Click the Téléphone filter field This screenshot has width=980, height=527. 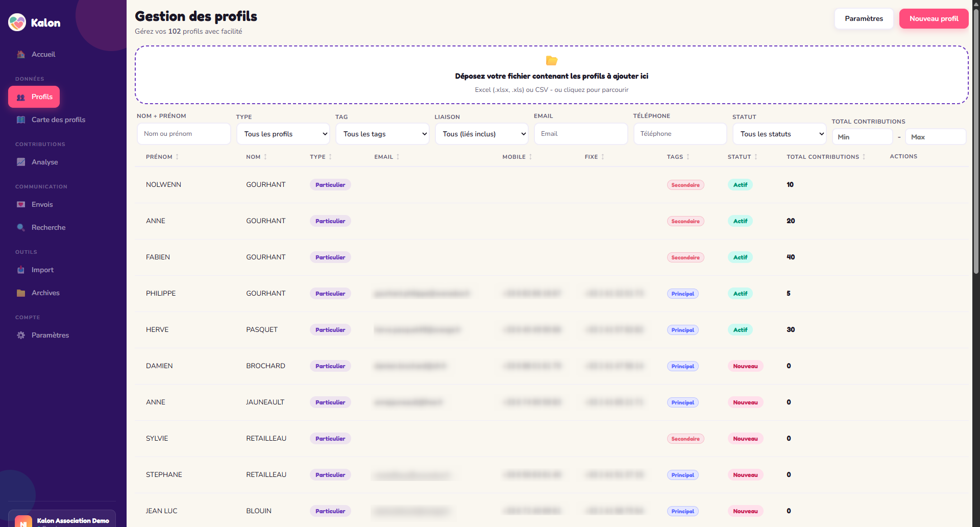[680, 134]
